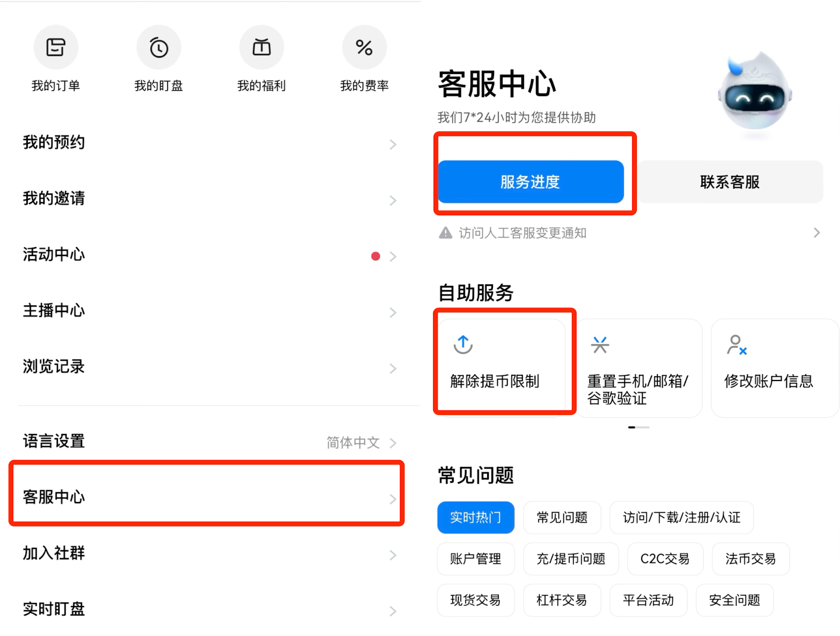Tap the self-service carousel page indicator
The width and height of the screenshot is (840, 636).
tap(638, 427)
